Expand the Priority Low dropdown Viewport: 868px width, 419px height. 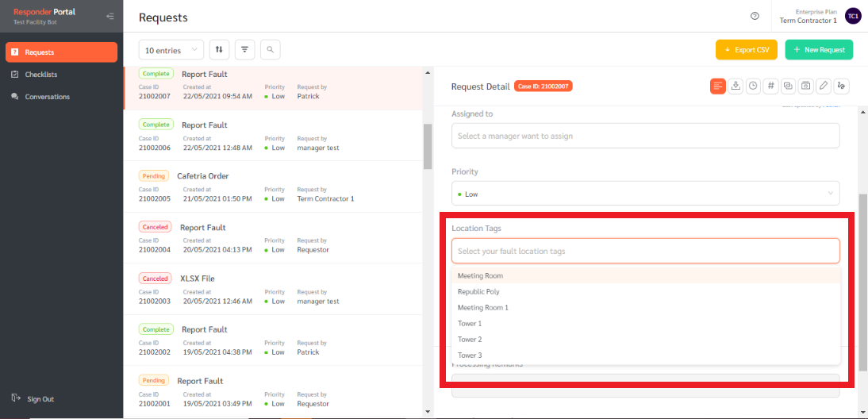[646, 194]
